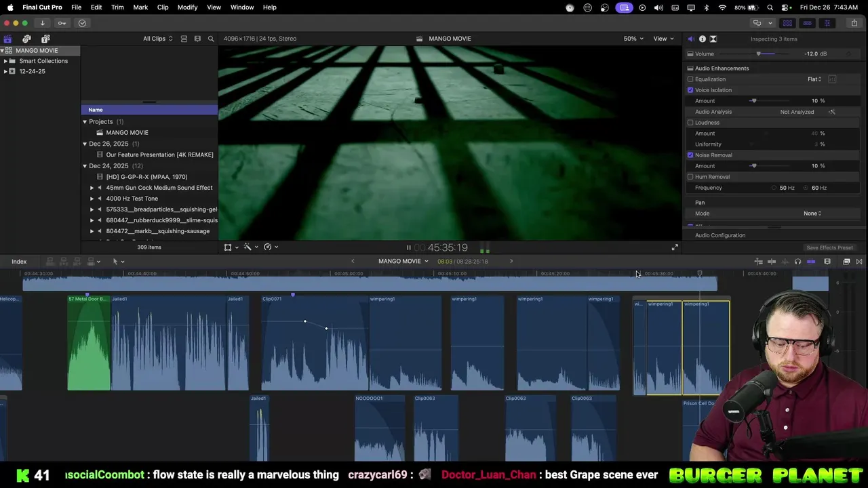The height and width of the screenshot is (488, 868).
Task: Click the Audio Analysis magic wand icon
Action: pyautogui.click(x=832, y=112)
